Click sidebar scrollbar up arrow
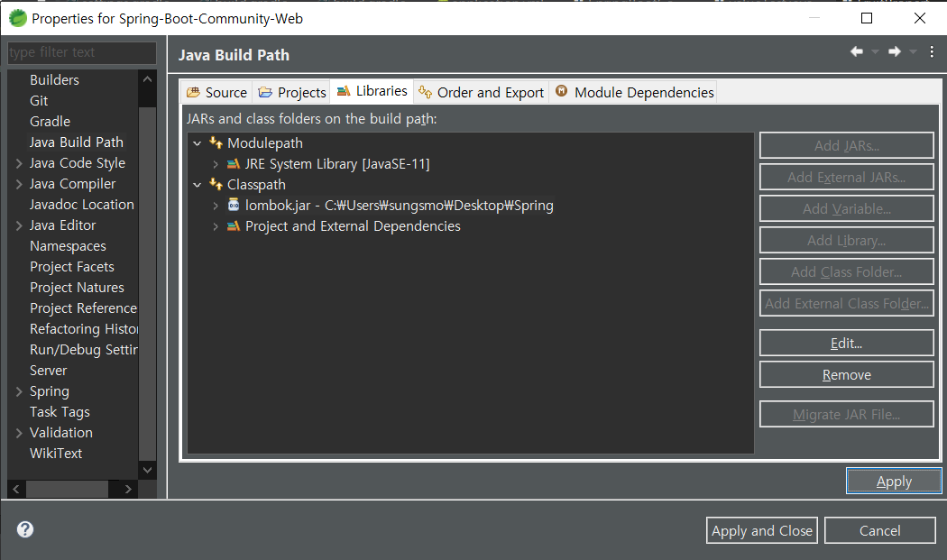This screenshot has width=947, height=560. click(x=147, y=79)
